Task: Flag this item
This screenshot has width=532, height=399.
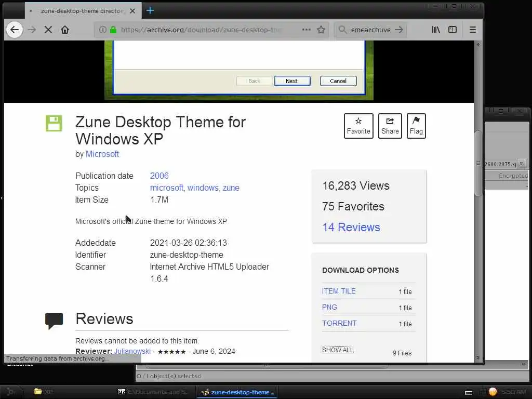Action: [x=416, y=126]
